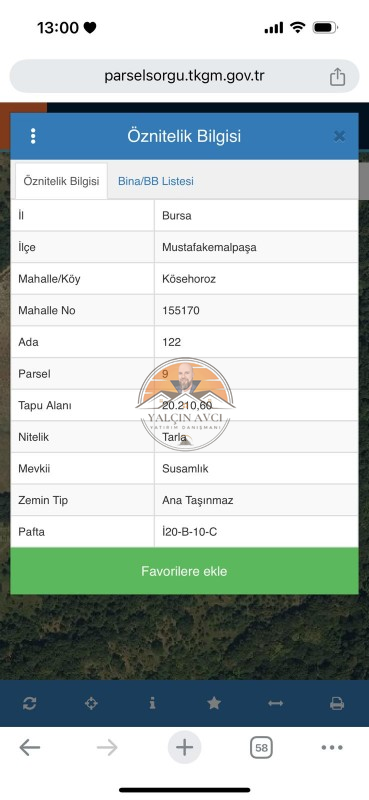The height and width of the screenshot is (800, 369).
Task: Tap the share icon in address bar
Action: click(x=337, y=77)
